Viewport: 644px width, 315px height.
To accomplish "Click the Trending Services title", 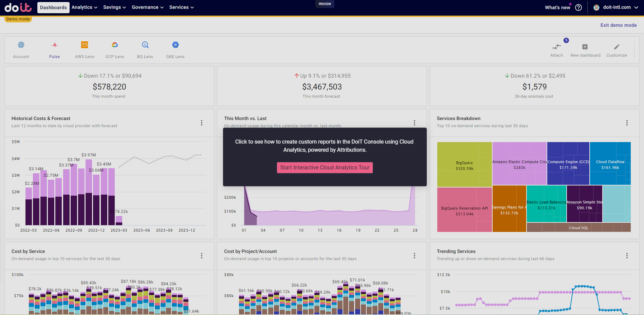I will pyautogui.click(x=456, y=251).
